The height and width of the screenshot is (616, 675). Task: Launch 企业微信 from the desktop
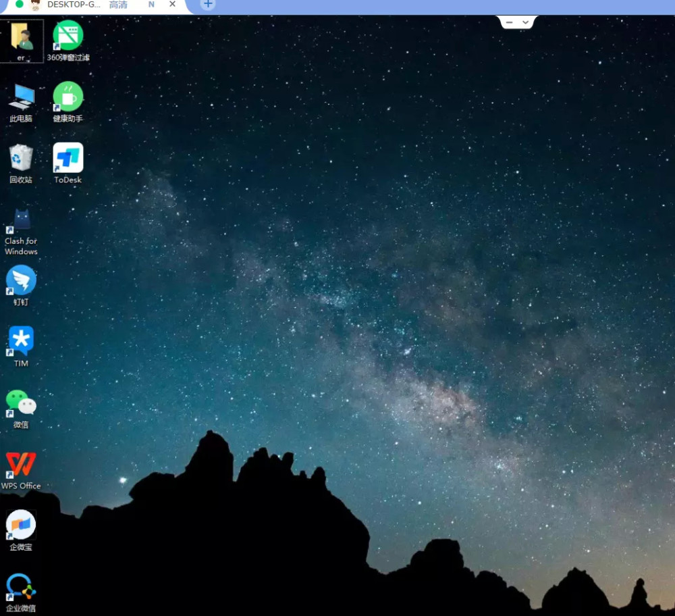(x=21, y=586)
